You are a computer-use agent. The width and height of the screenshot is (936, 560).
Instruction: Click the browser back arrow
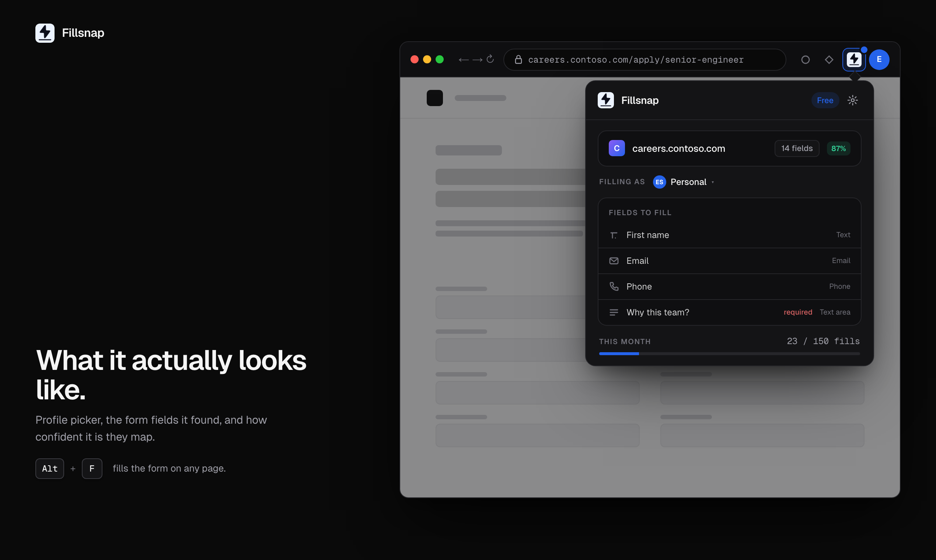click(464, 60)
